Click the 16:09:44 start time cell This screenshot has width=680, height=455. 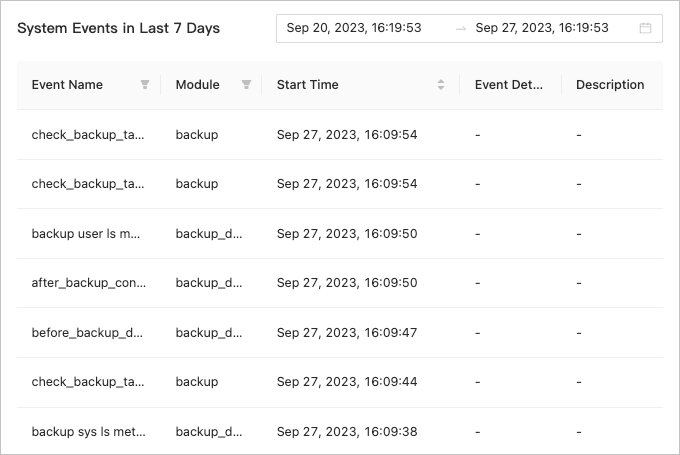click(347, 382)
